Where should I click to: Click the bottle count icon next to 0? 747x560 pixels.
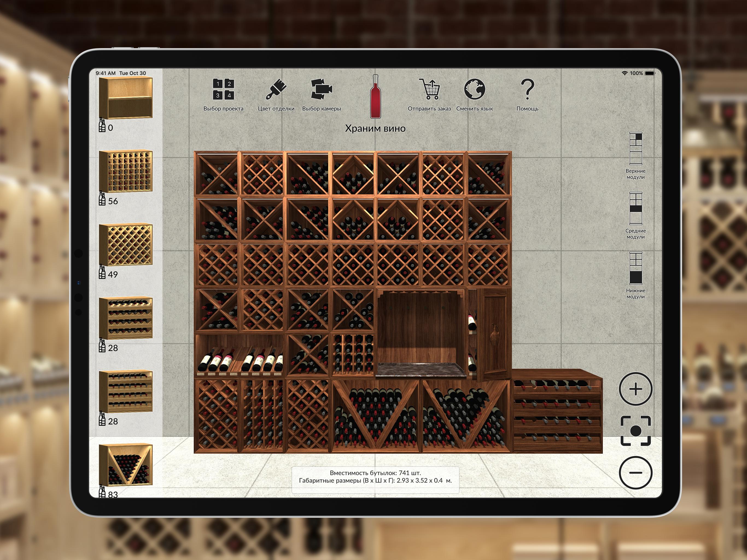coord(102,125)
